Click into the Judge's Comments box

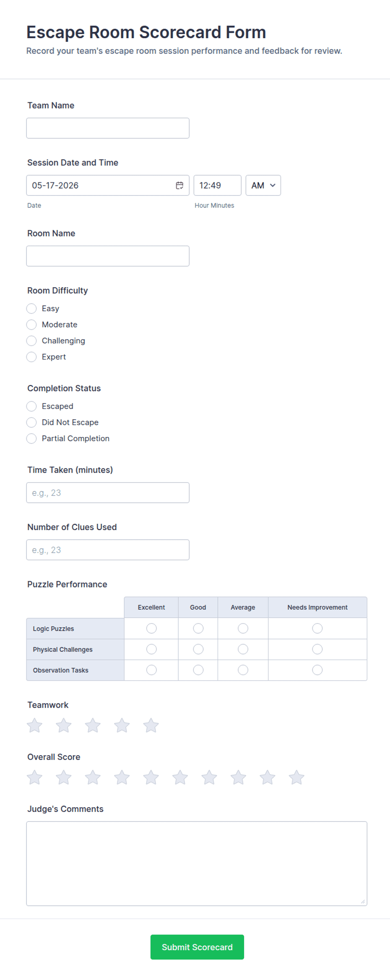[x=197, y=863]
